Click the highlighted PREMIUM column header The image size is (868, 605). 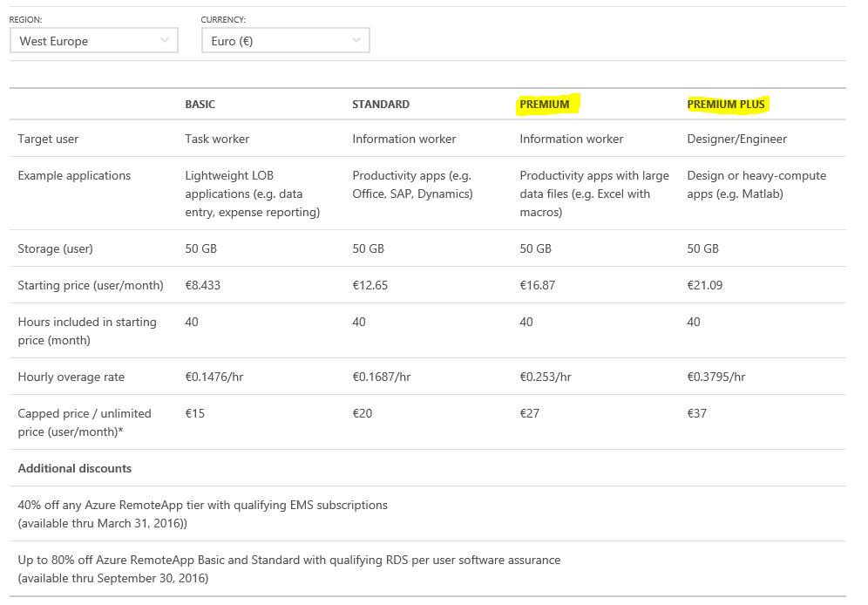click(545, 104)
